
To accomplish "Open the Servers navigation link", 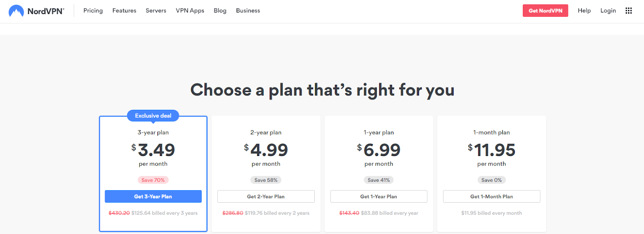I will [156, 10].
